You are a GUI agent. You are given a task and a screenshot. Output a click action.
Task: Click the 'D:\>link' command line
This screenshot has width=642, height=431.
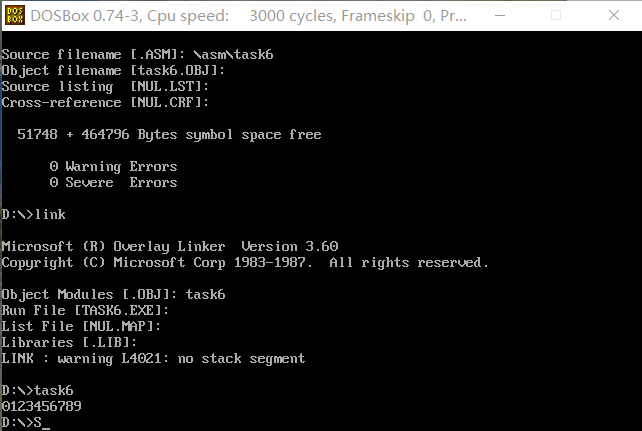pos(34,214)
